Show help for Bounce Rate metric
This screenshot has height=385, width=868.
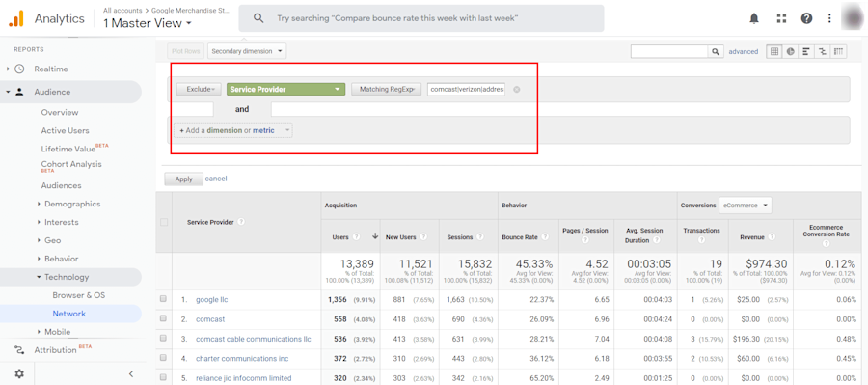[545, 237]
